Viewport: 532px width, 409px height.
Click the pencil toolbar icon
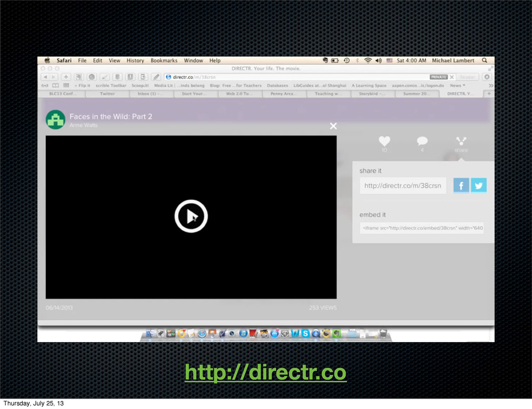156,77
